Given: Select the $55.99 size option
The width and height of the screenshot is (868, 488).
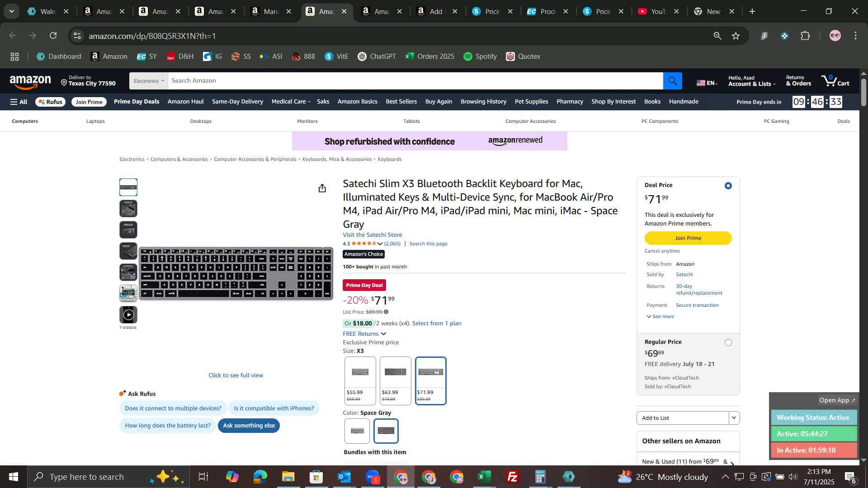Looking at the screenshot, I should [x=360, y=381].
